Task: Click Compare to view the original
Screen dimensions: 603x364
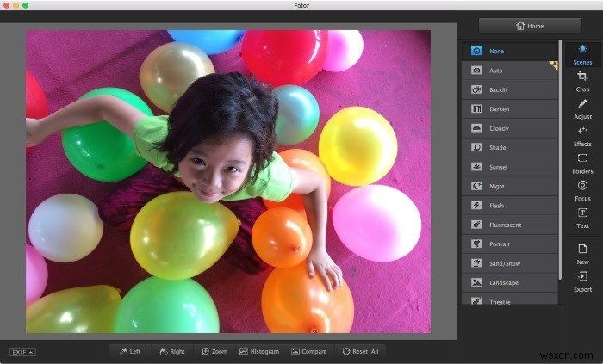Action: point(308,351)
